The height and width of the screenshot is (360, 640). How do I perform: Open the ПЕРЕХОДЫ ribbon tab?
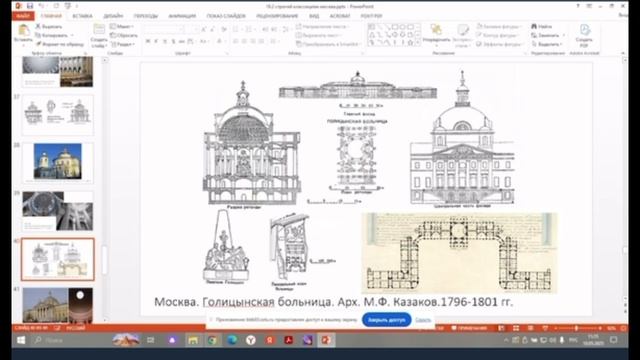tap(146, 16)
